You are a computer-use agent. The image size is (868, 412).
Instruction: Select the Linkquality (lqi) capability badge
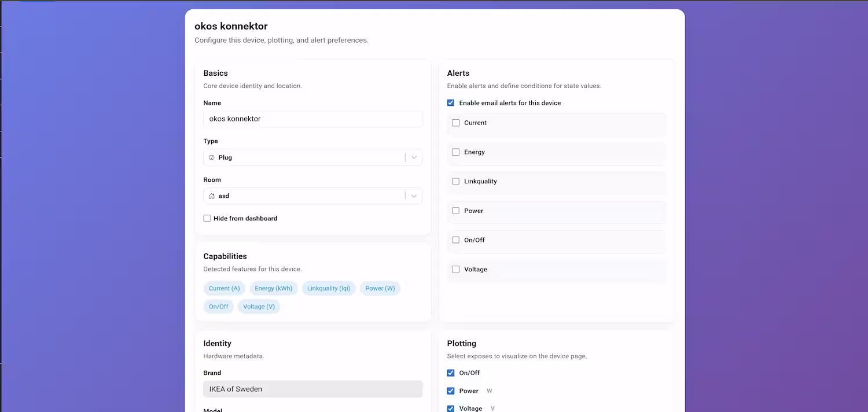[x=329, y=288]
